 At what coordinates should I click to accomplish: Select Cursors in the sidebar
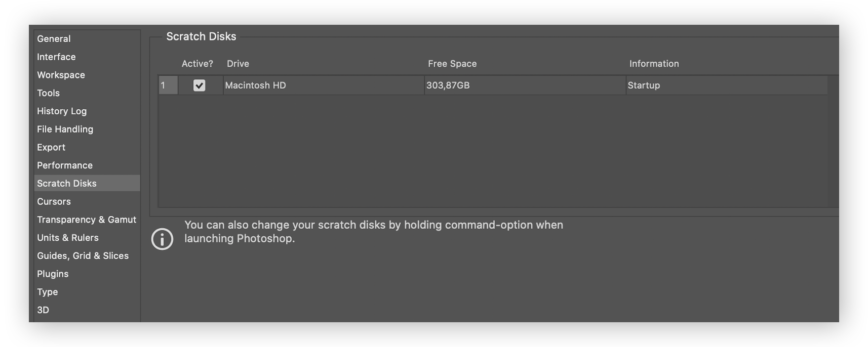[54, 201]
